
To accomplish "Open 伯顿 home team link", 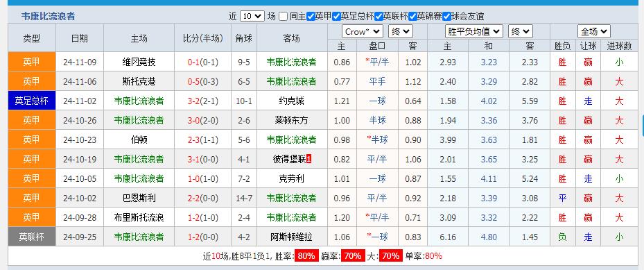I will coord(139,140).
